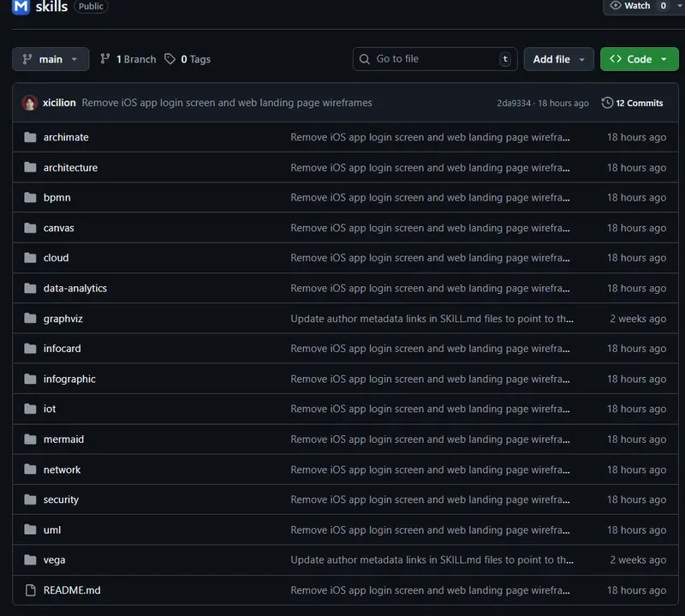The image size is (685, 616).
Task: Focus the Go to file search field
Action: point(435,59)
